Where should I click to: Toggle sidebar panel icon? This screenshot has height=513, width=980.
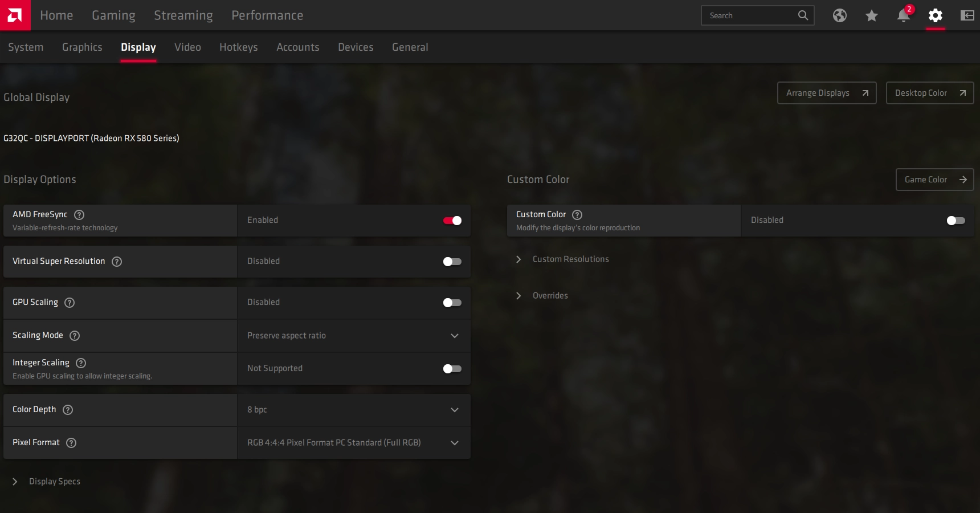(967, 15)
